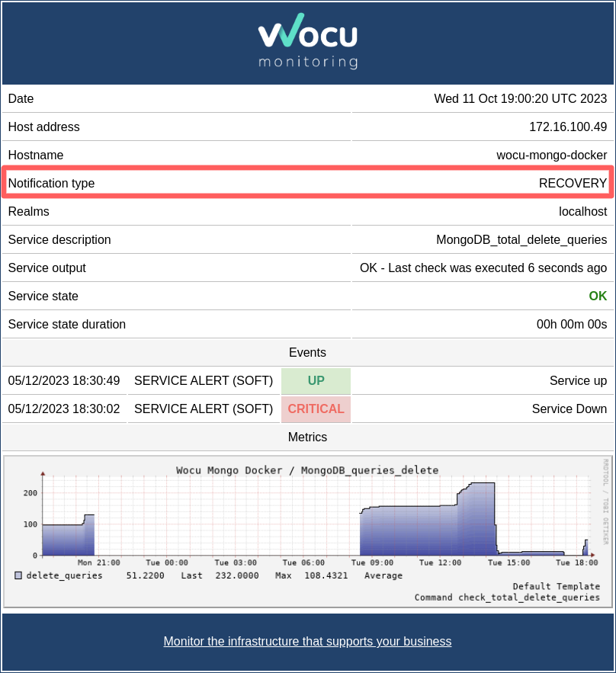Image resolution: width=616 pixels, height=673 pixels.
Task: Click the delete_queries legend color swatch
Action: tap(18, 575)
